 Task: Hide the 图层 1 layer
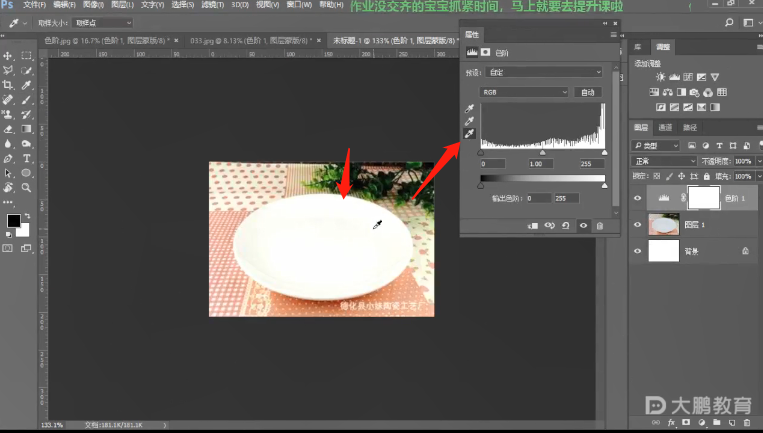click(x=638, y=225)
